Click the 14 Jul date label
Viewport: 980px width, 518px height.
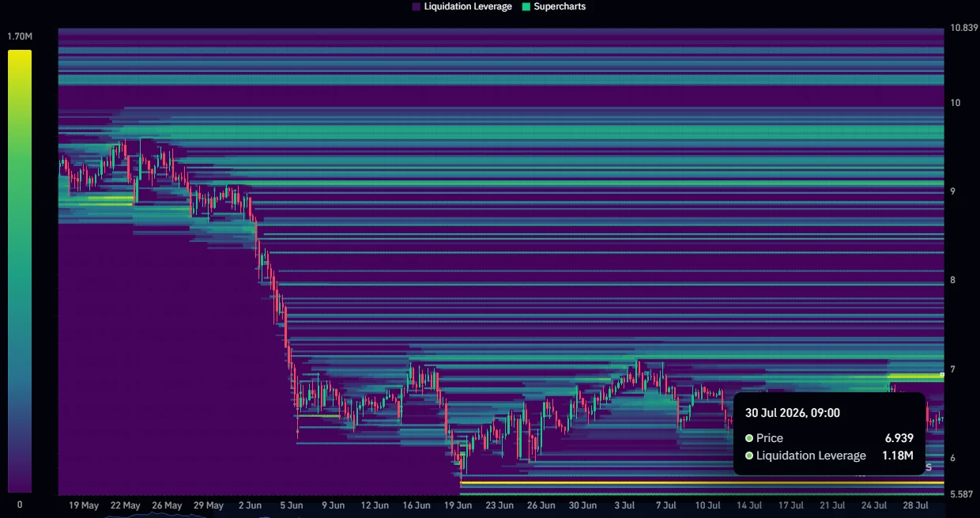point(749,505)
